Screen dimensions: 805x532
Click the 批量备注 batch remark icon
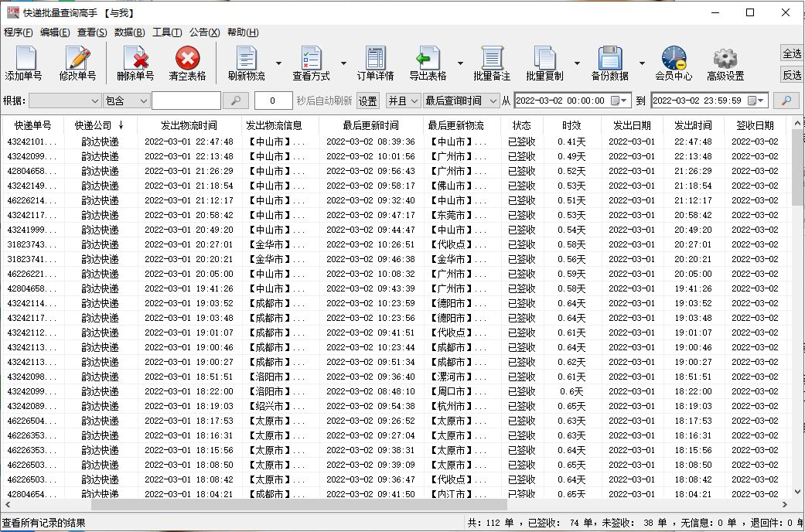point(492,63)
